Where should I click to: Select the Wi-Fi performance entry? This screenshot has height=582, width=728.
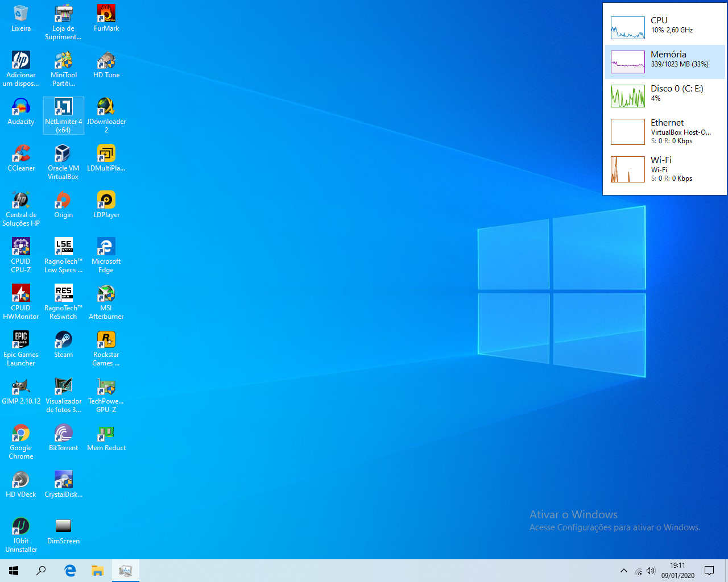click(665, 169)
